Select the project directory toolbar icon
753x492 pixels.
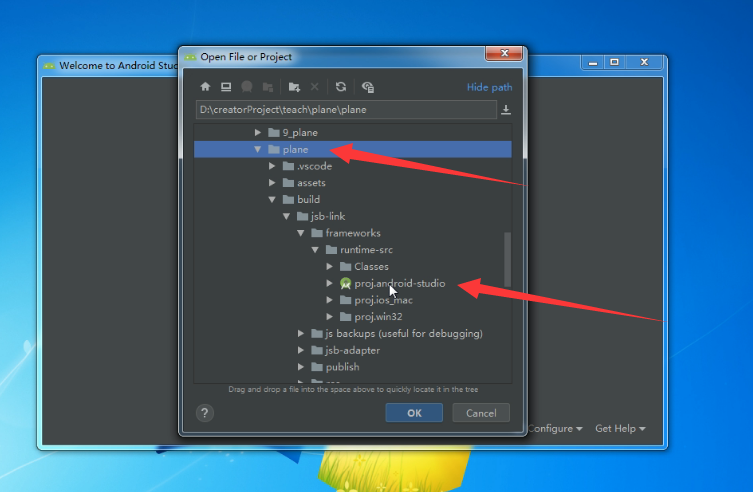tap(247, 87)
